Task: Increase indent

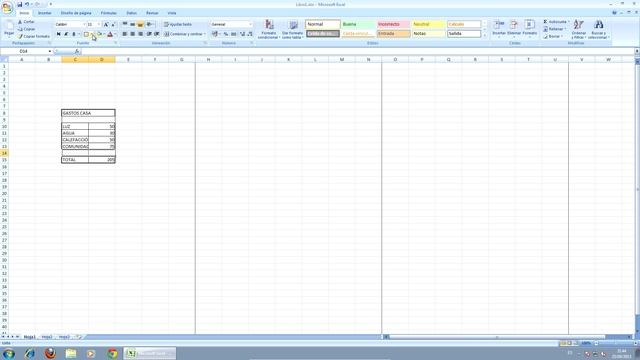Action: 157,34
